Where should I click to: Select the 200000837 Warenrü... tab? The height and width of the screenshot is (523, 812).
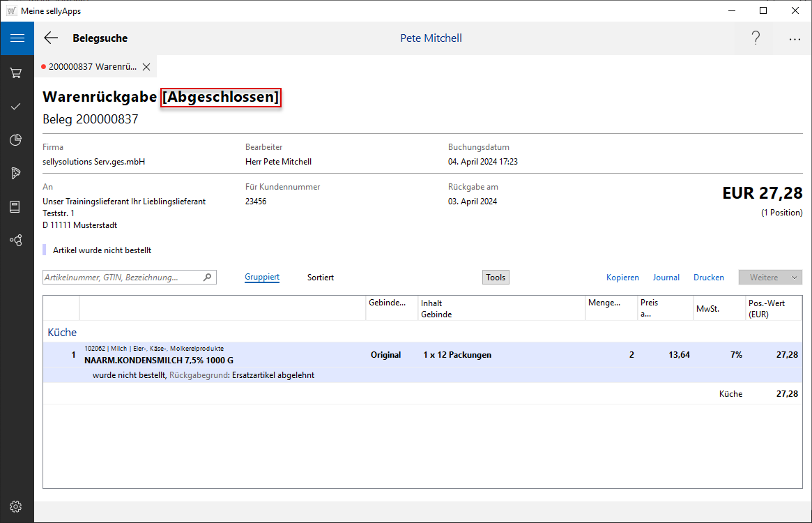coord(92,67)
